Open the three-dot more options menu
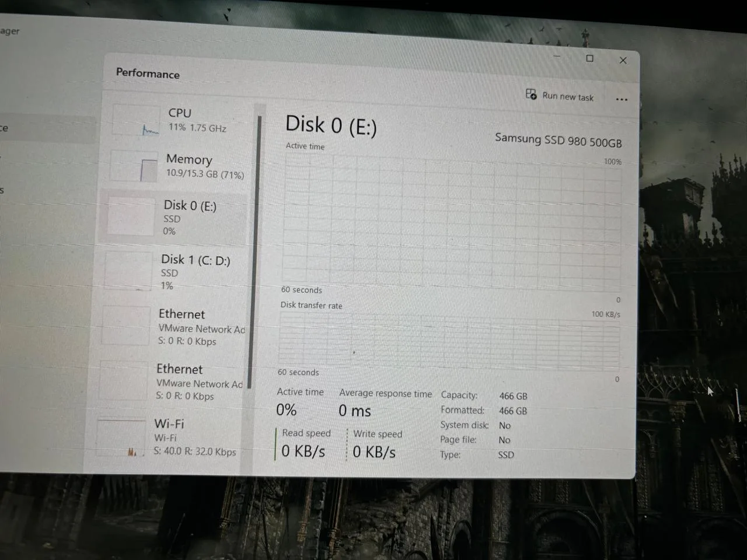Image resolution: width=747 pixels, height=560 pixels. 622,99
